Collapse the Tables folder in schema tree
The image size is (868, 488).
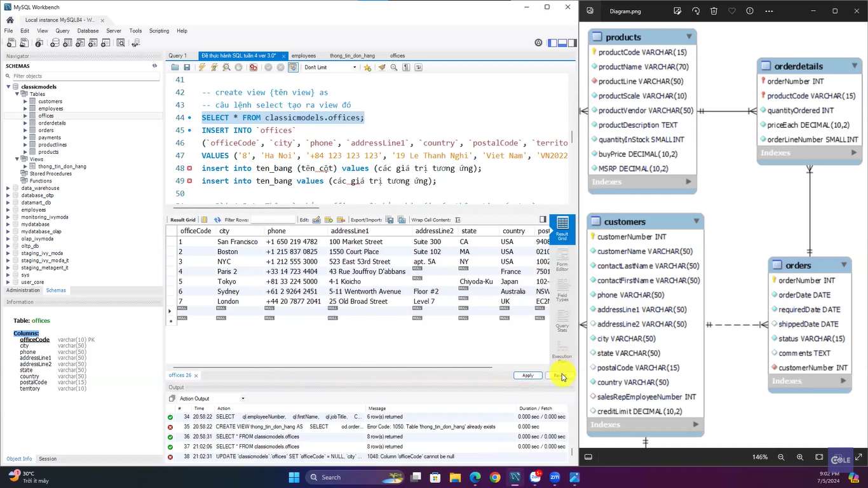point(17,94)
